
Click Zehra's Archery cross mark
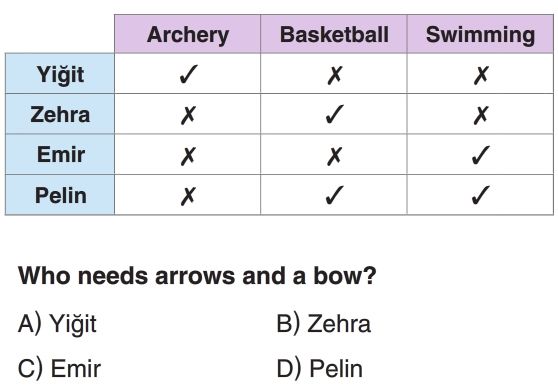click(188, 115)
